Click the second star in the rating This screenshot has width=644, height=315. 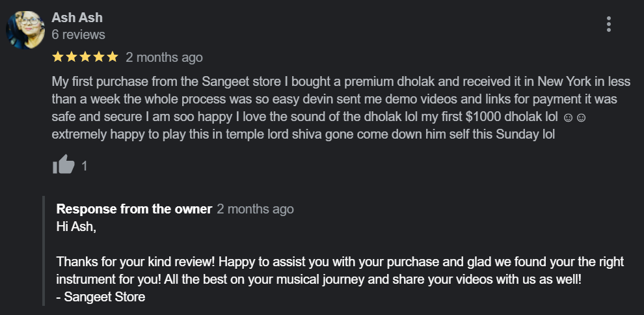tap(71, 57)
